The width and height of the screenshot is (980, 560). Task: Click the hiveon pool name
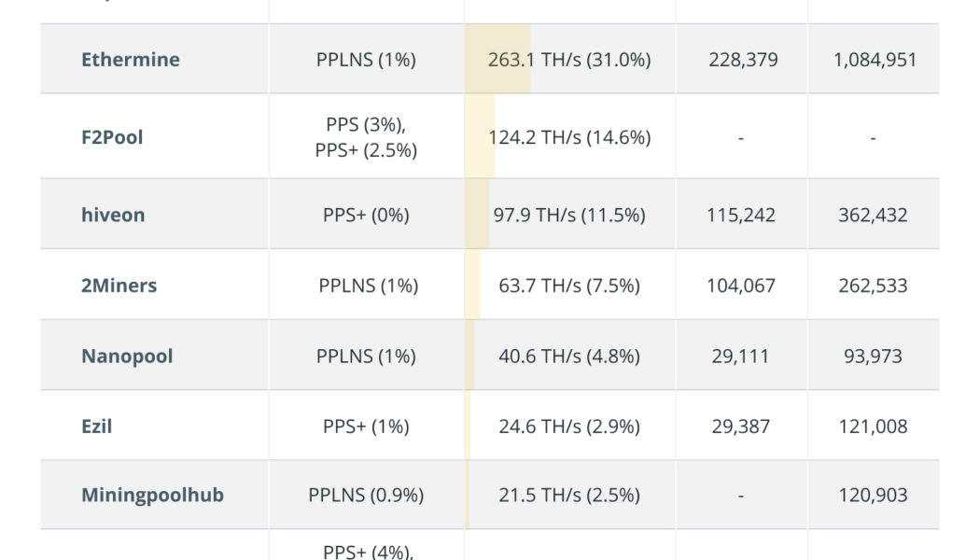[113, 215]
